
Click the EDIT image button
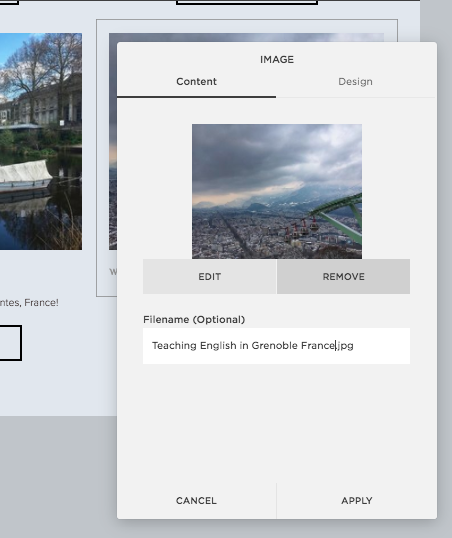[x=210, y=277]
